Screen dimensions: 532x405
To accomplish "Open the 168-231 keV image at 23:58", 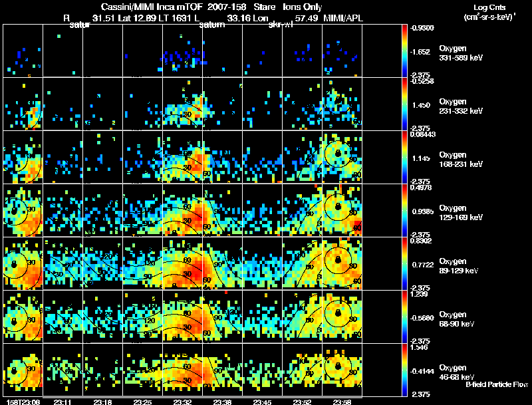I will pyautogui.click(x=342, y=157).
